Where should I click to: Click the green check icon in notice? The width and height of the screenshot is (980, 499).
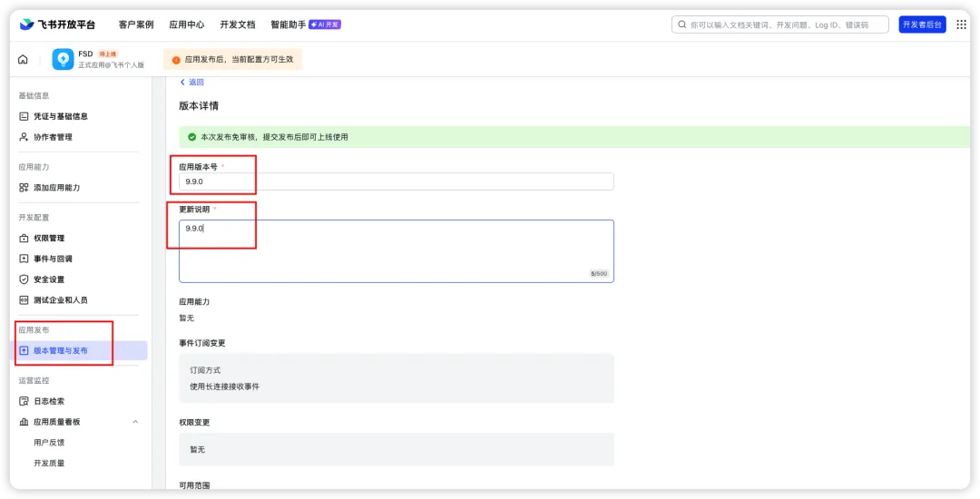pyautogui.click(x=191, y=137)
